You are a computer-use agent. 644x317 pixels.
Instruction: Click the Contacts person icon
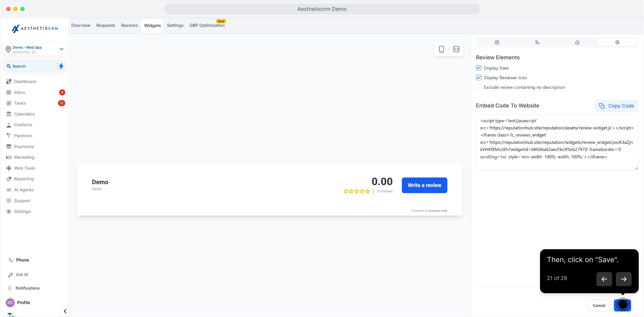coord(9,125)
